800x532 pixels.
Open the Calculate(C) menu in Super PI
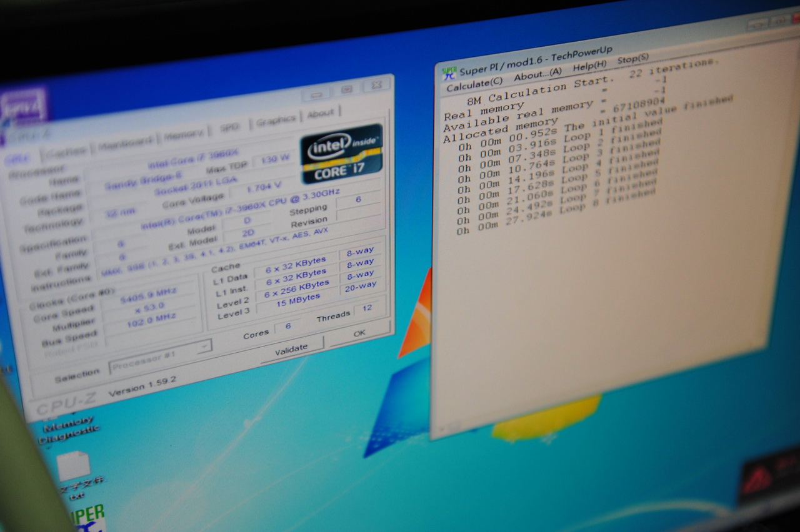(474, 84)
